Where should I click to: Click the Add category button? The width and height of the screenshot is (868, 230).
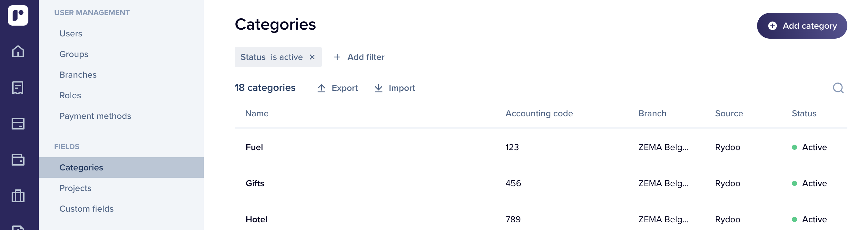(802, 25)
